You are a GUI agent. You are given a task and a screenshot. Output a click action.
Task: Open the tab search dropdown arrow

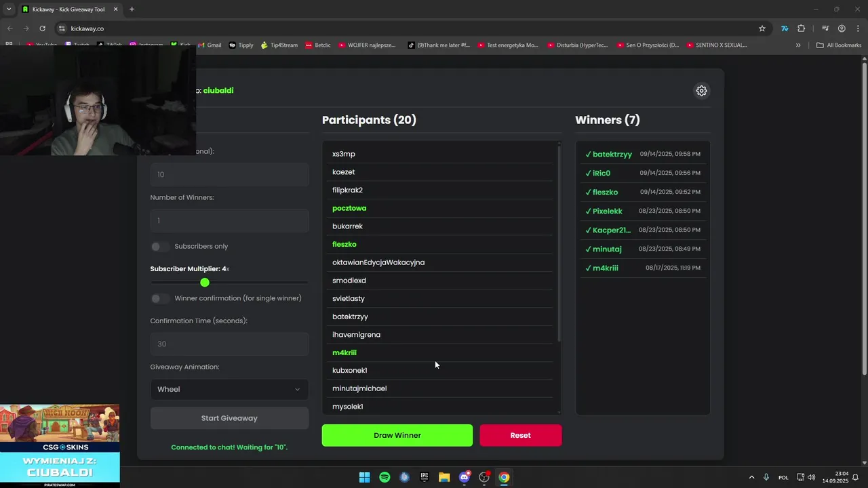tap(8, 9)
